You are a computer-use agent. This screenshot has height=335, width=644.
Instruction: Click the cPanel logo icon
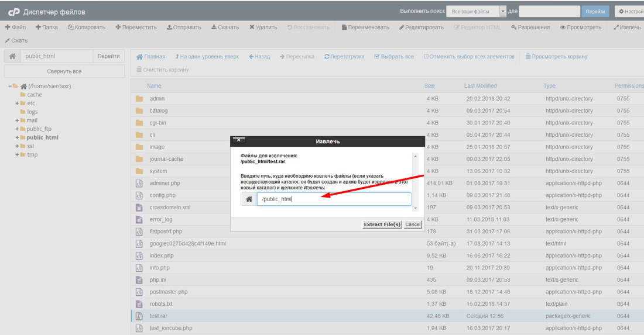click(x=13, y=12)
